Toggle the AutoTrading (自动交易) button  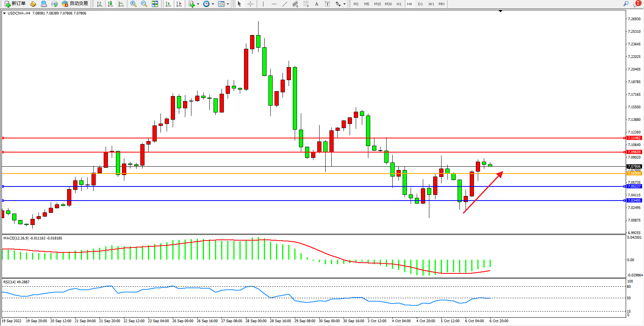pos(75,4)
